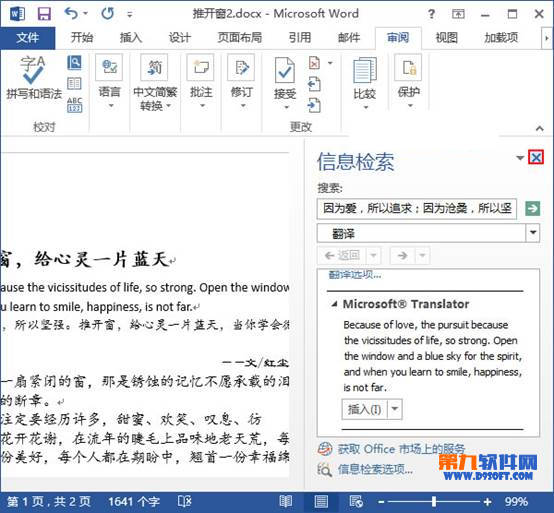
Task: Switch to Print Layout view
Action: [321, 501]
